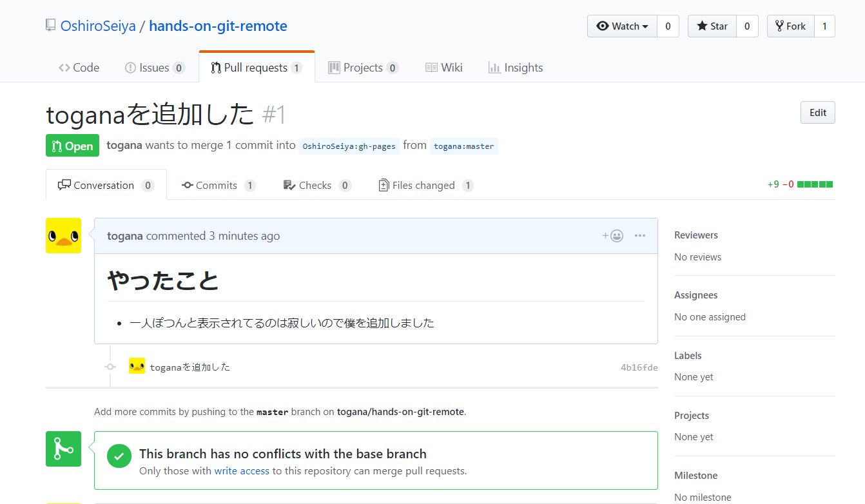Show the Files changed tab
This screenshot has height=504, width=865.
pyautogui.click(x=425, y=185)
